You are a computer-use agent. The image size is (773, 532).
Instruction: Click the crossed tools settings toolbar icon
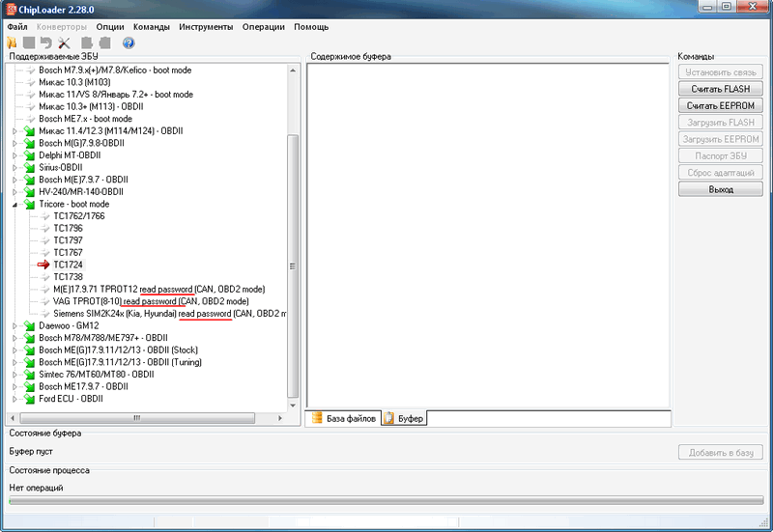(x=64, y=42)
